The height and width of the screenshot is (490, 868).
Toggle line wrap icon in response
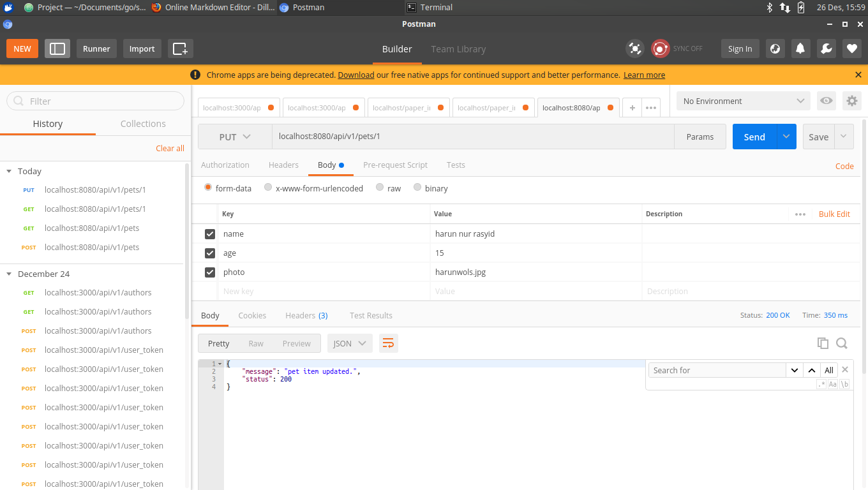click(x=388, y=343)
